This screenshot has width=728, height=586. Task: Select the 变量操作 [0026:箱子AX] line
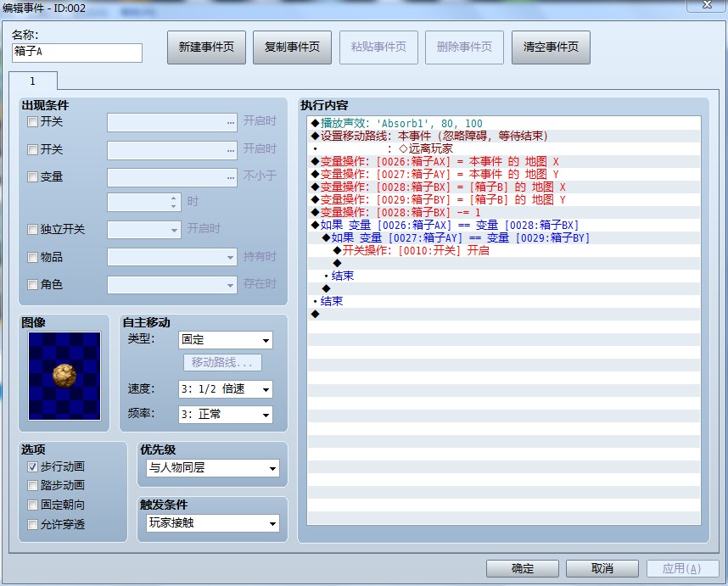coord(504,161)
